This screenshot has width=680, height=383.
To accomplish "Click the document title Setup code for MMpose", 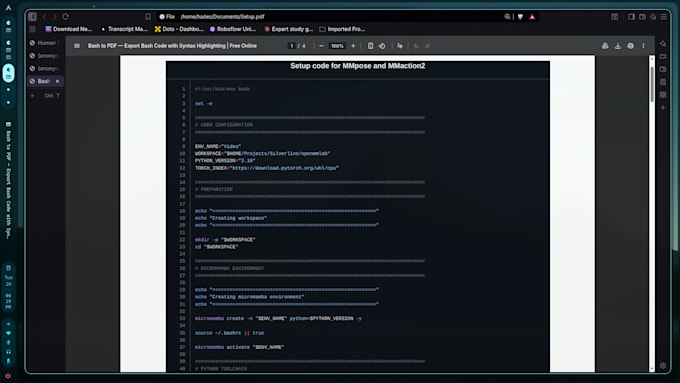I will 357,66.
